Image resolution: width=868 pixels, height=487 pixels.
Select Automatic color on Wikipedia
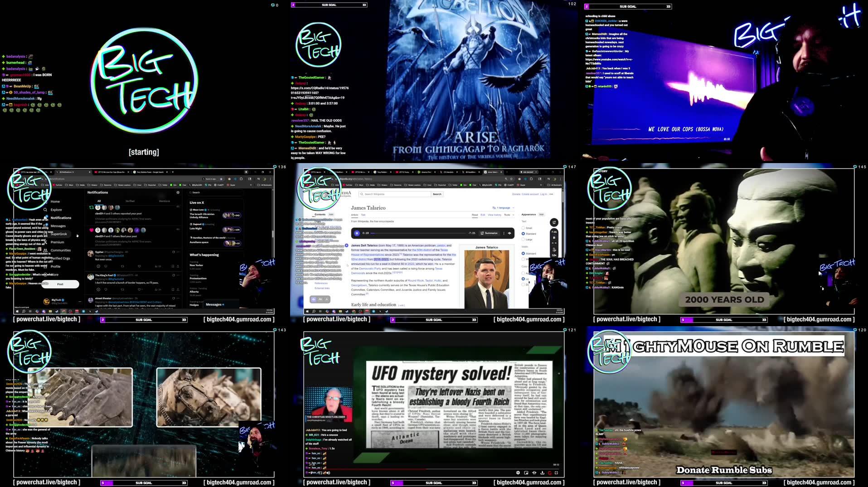tap(523, 273)
